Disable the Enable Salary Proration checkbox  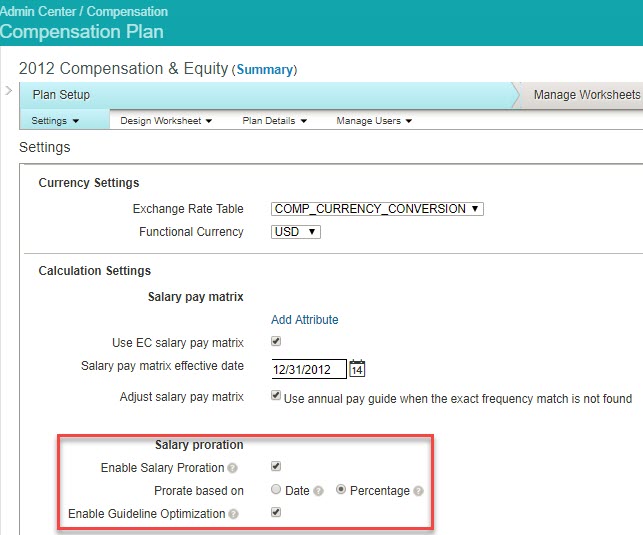click(276, 466)
